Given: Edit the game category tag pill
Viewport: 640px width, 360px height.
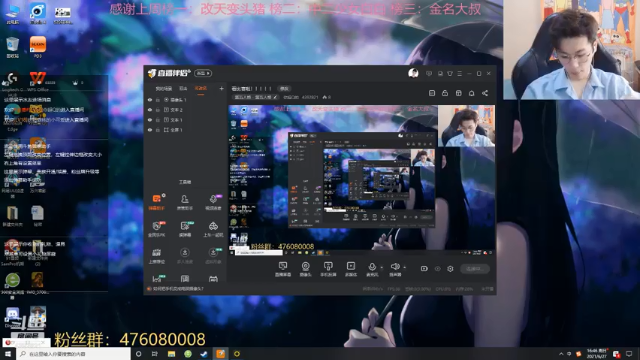Looking at the screenshot, I should click(256, 97).
